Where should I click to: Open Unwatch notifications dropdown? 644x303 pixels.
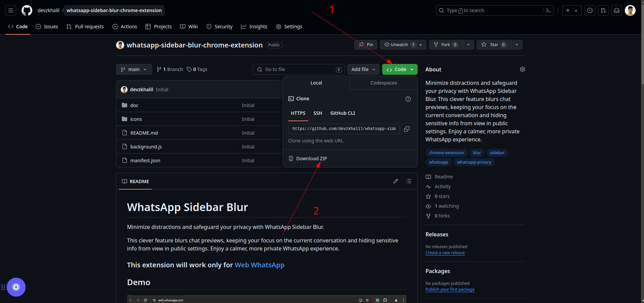tap(403, 45)
